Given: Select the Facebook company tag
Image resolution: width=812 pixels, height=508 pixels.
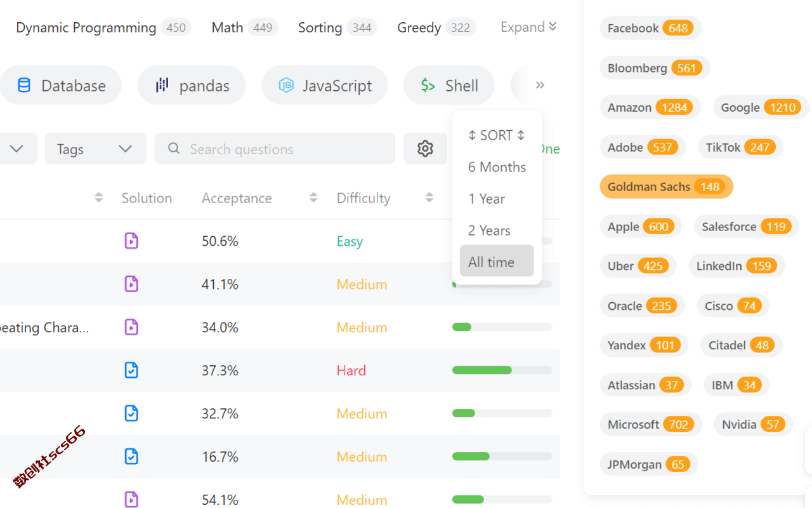Looking at the screenshot, I should 650,28.
